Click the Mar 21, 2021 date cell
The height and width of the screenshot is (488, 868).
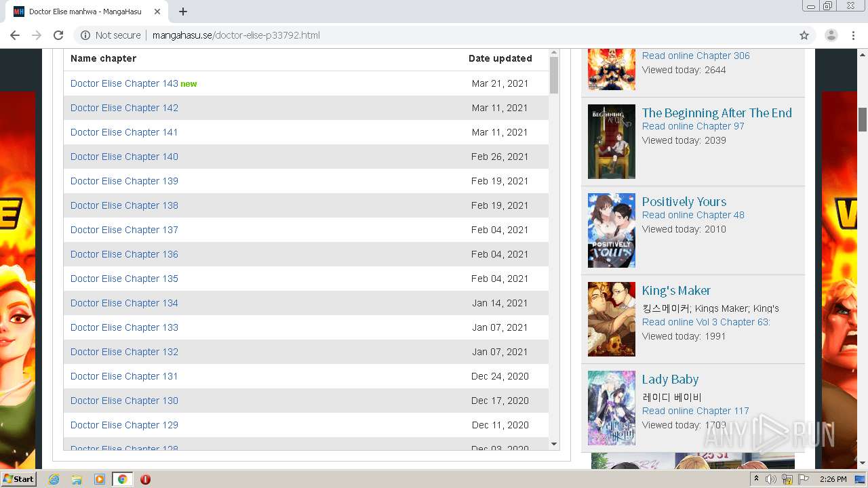pyautogui.click(x=500, y=83)
